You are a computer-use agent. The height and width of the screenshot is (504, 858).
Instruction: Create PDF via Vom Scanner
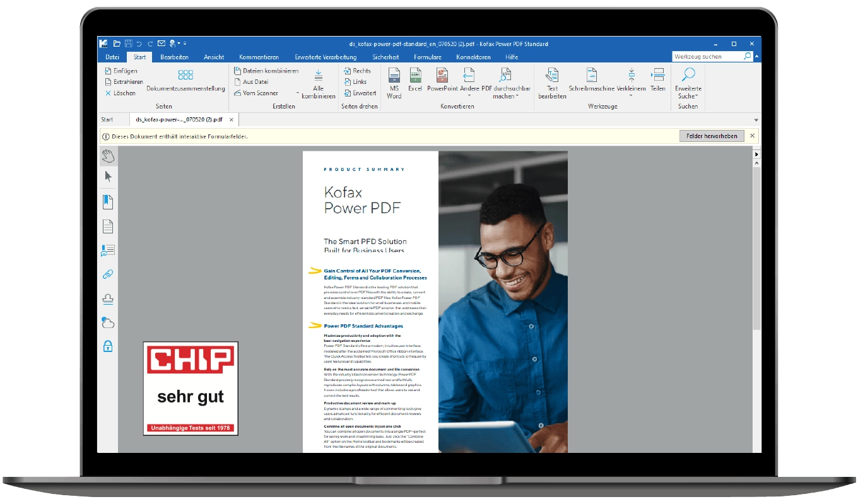pyautogui.click(x=256, y=93)
